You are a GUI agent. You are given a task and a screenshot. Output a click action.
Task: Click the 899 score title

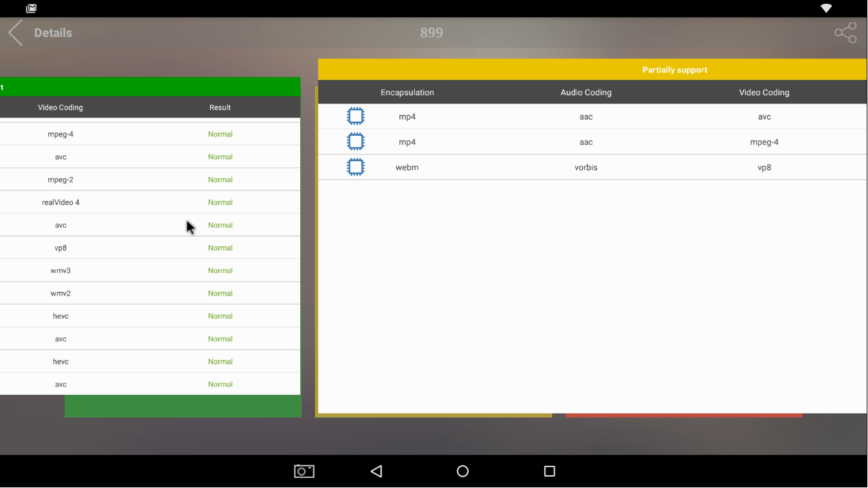click(x=431, y=33)
